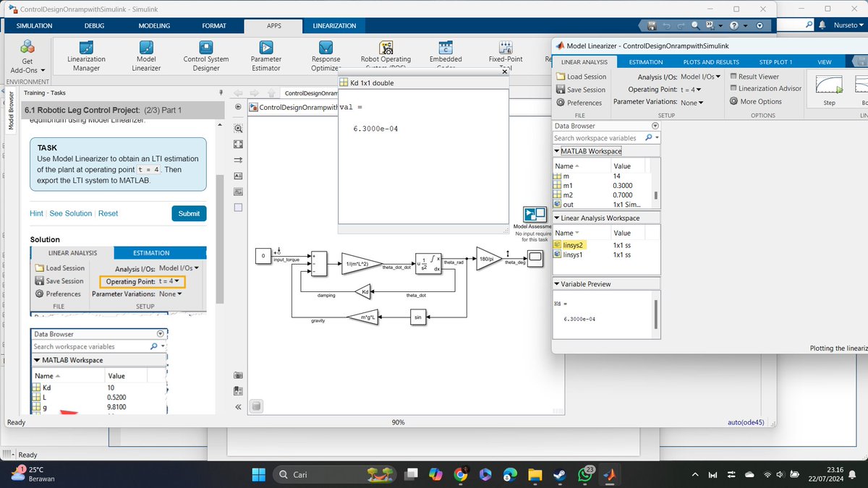The height and width of the screenshot is (488, 868).
Task: Click the MATLAB icon in the taskbar
Action: pyautogui.click(x=610, y=475)
